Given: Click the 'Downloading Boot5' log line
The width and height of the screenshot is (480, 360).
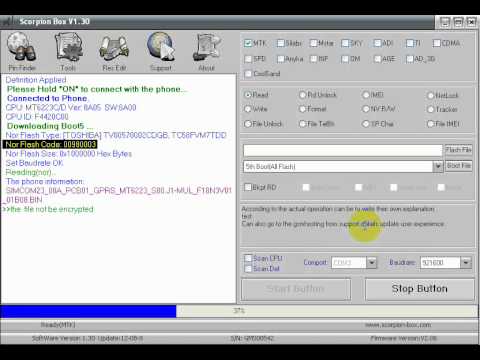Looking at the screenshot, I should tap(50, 126).
